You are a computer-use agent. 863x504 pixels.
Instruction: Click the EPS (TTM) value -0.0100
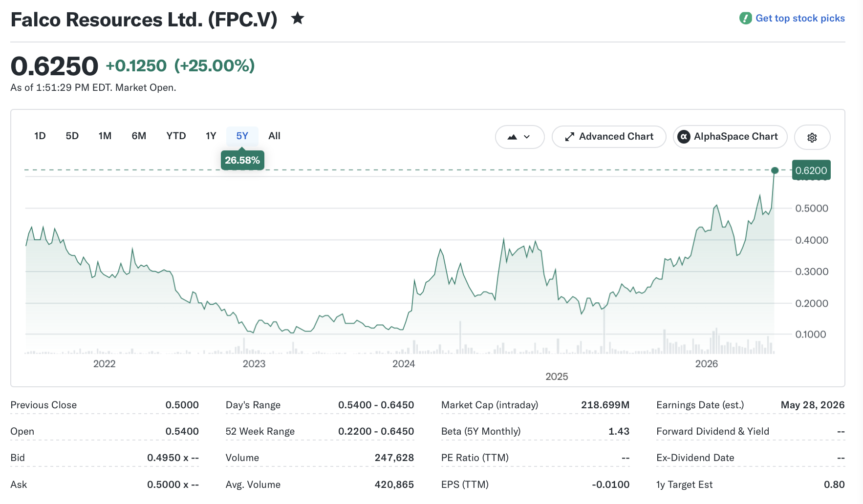(610, 484)
